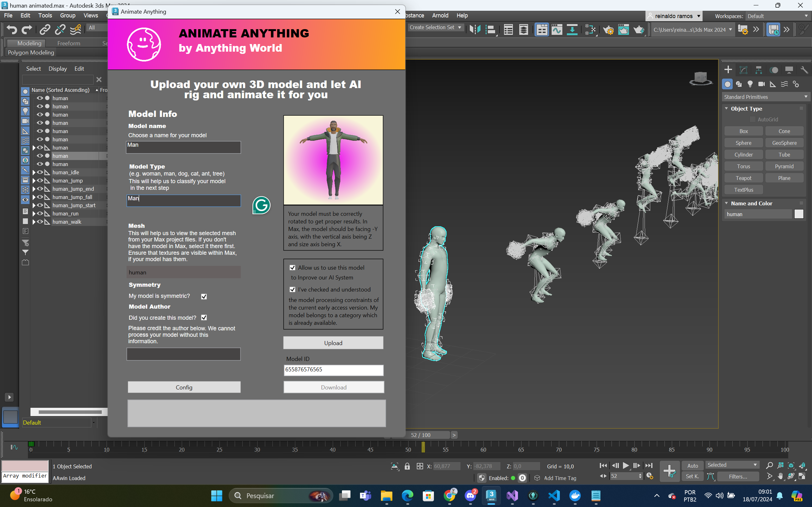
Task: Open Visual Studio Code from the taskbar
Action: 554,496
